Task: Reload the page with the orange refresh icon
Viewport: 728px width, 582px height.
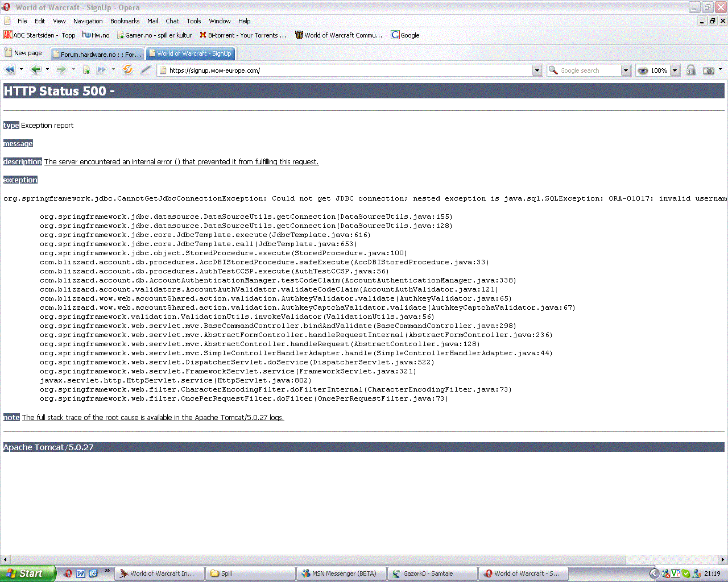Action: coord(128,70)
